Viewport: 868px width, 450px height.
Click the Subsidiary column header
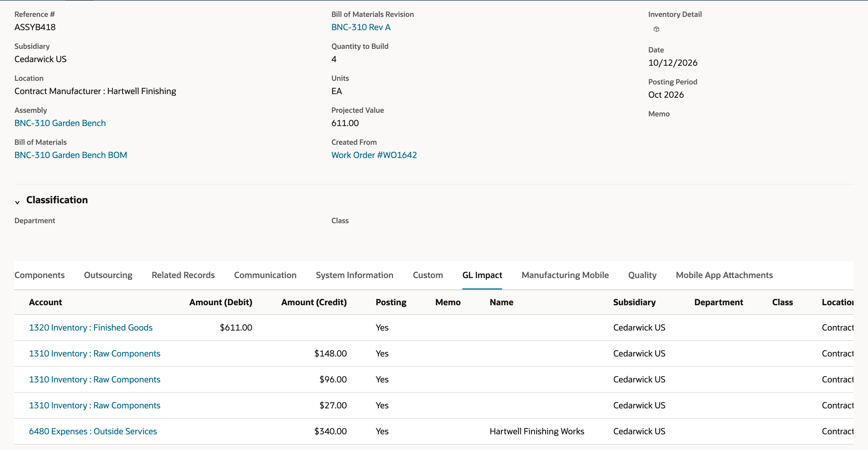(x=634, y=302)
